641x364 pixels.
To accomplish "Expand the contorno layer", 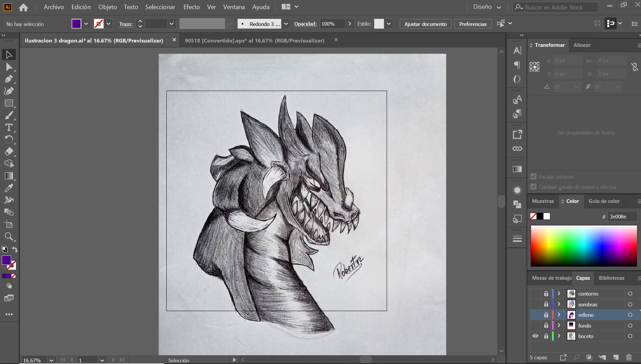I will (559, 294).
